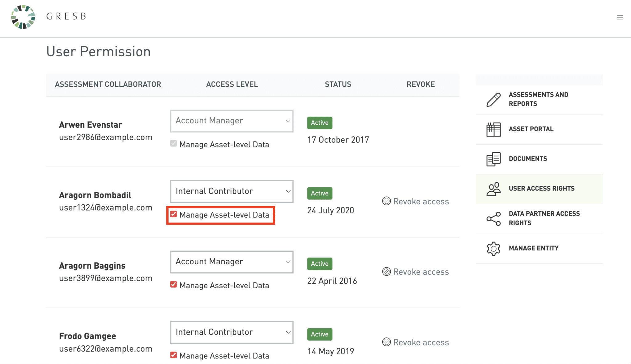Revoke access for Aragorn Bombadil

(416, 201)
